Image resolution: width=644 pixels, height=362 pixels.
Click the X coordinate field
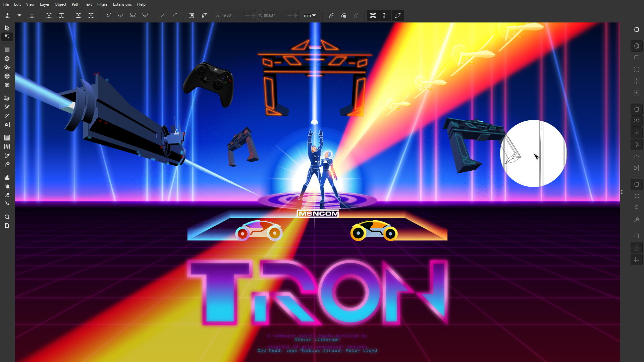232,15
